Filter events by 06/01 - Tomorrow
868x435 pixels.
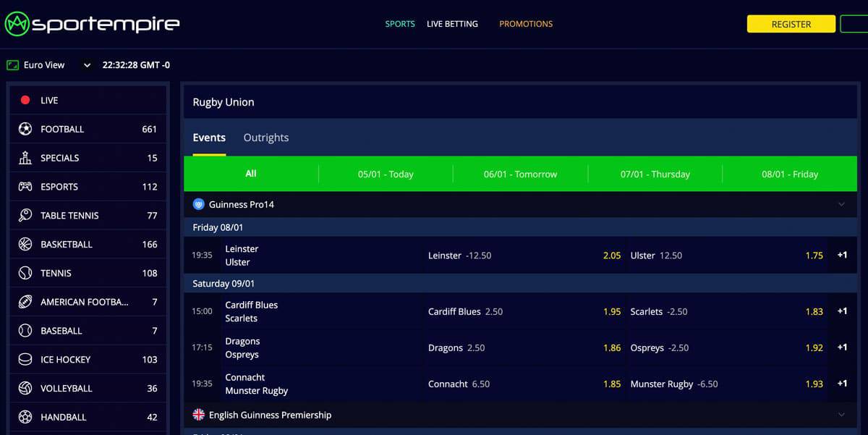tap(521, 174)
